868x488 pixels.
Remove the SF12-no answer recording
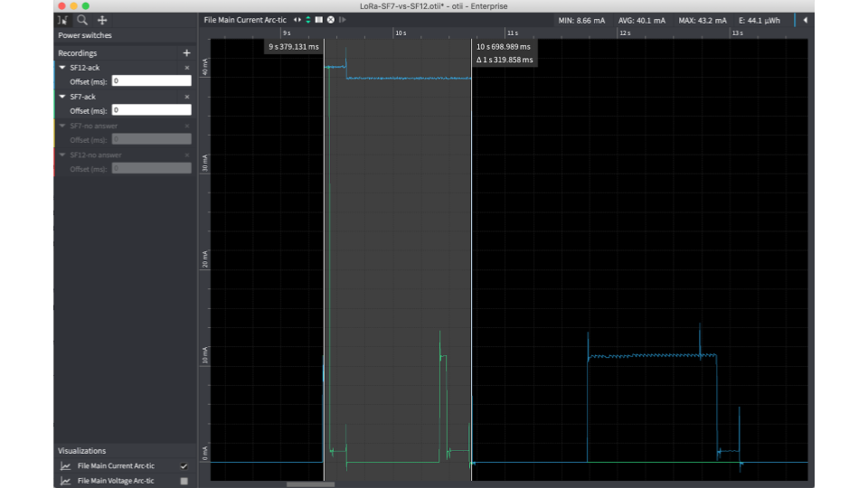point(187,155)
